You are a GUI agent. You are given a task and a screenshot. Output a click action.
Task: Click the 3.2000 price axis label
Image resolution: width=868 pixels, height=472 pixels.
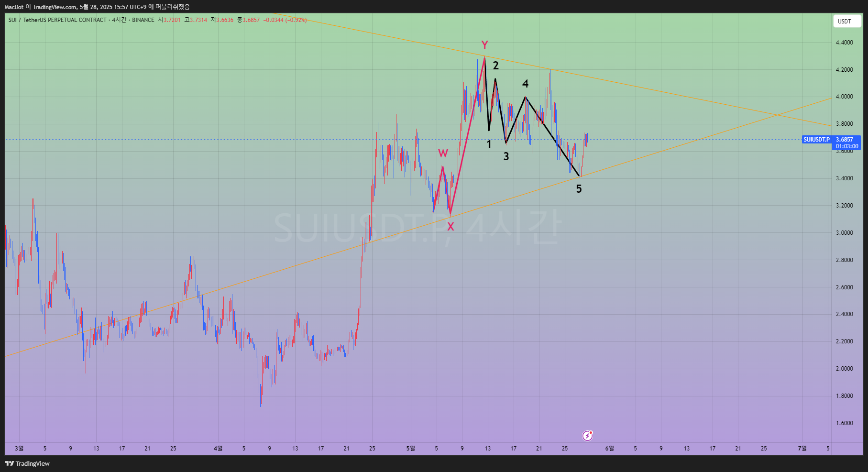coord(844,206)
